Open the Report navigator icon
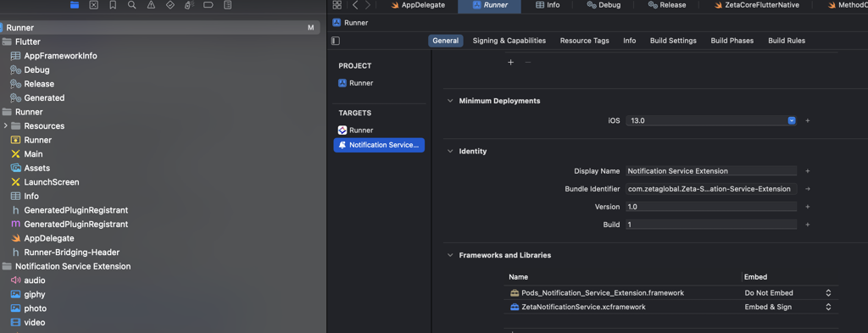This screenshot has height=333, width=868. pyautogui.click(x=227, y=5)
